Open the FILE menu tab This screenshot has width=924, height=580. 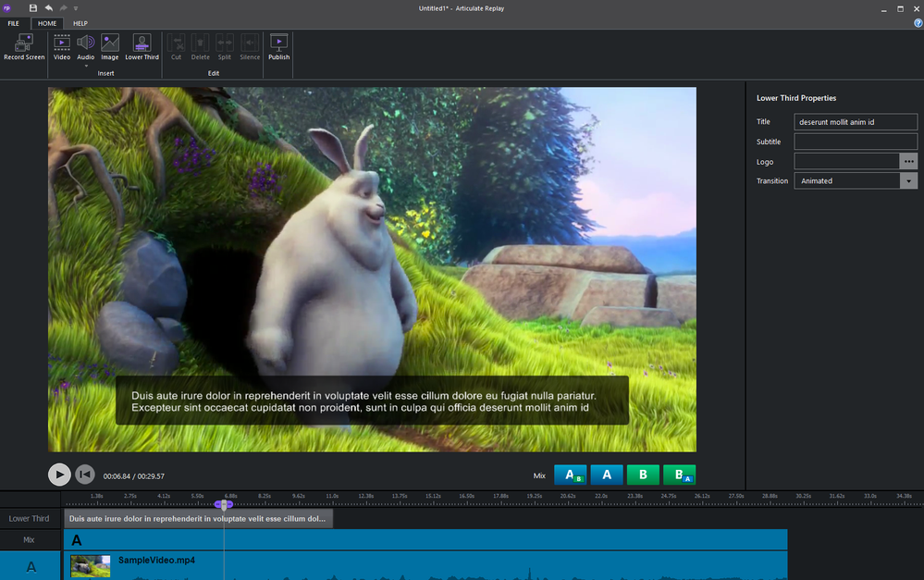(x=15, y=23)
